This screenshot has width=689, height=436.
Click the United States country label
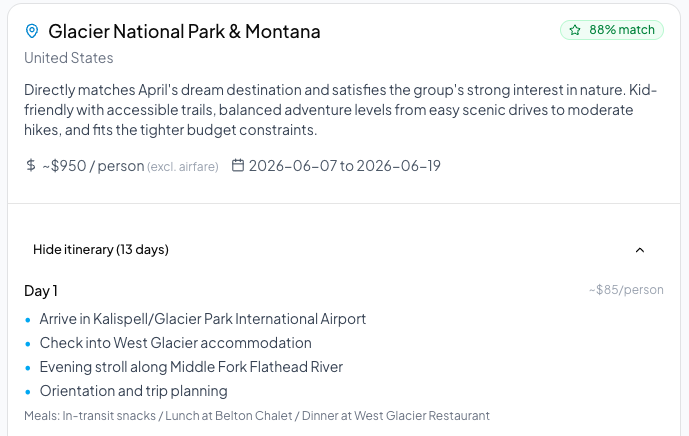click(69, 58)
